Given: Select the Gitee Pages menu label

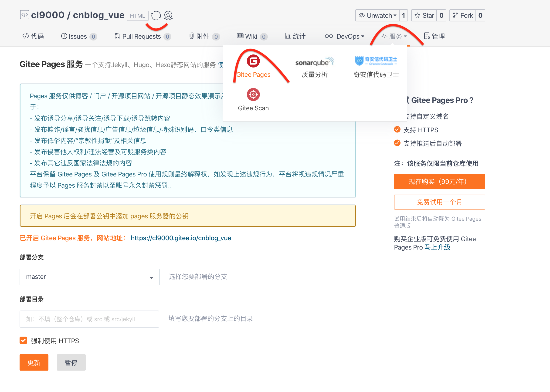Looking at the screenshot, I should (x=253, y=74).
